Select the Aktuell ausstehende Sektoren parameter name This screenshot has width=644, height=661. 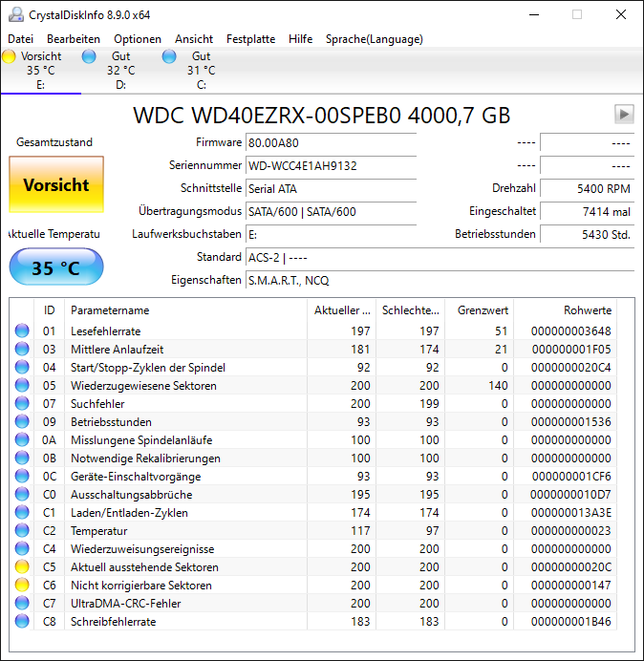(144, 567)
